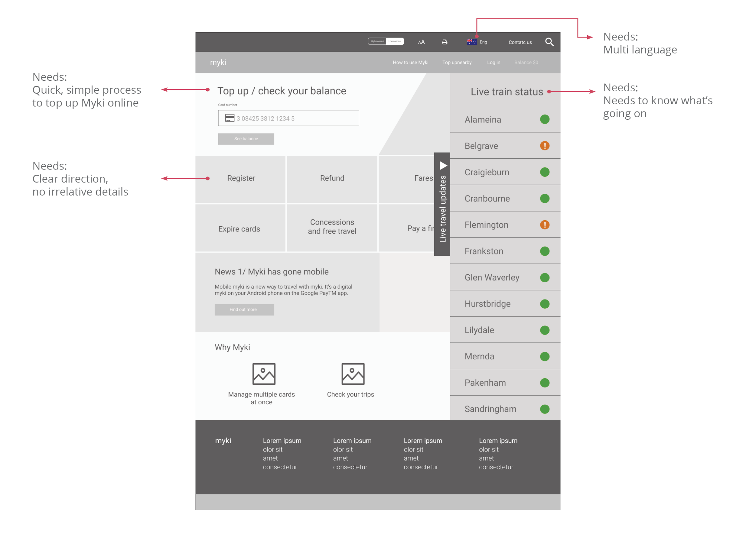Click the See balance button
This screenshot has width=756, height=534.
tap(246, 138)
